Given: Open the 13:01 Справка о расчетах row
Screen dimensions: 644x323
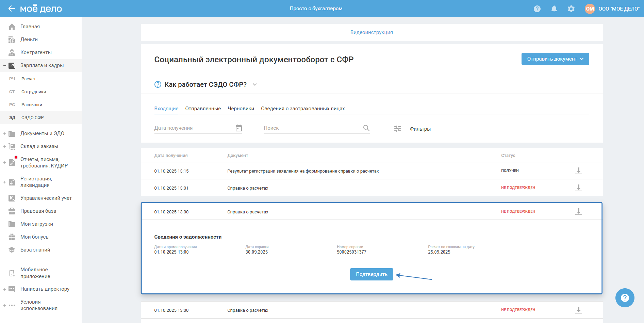Looking at the screenshot, I should pos(371,188).
